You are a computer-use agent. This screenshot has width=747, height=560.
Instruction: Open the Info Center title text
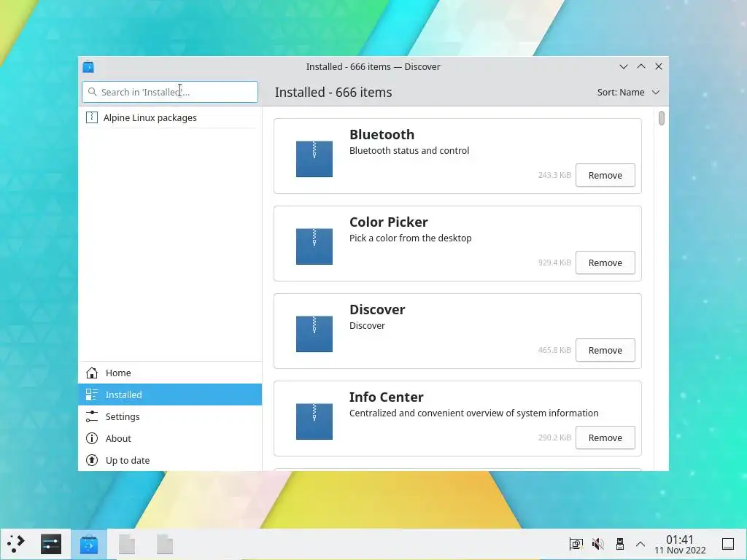click(x=387, y=397)
